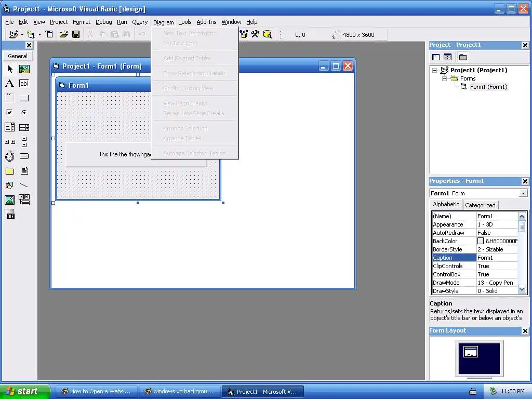Select the ListBox control tool
532x399 pixels.
click(x=24, y=127)
